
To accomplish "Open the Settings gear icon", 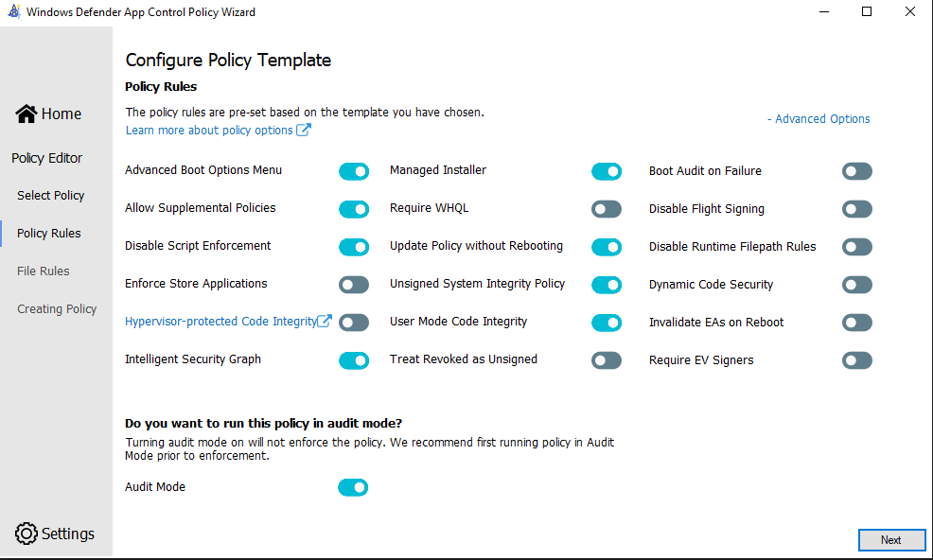I will coord(26,534).
